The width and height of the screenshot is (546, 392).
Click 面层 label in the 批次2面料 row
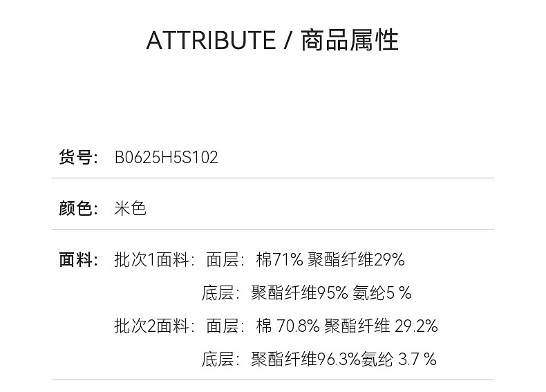[222, 326]
